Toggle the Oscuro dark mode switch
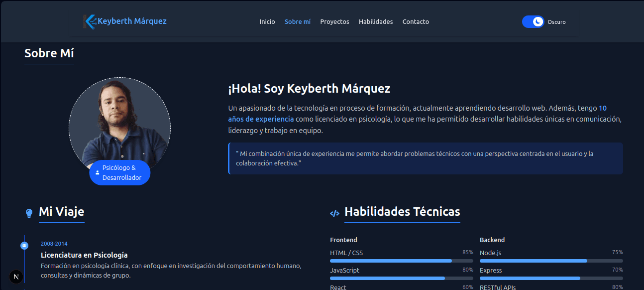This screenshot has width=644, height=290. 533,21
